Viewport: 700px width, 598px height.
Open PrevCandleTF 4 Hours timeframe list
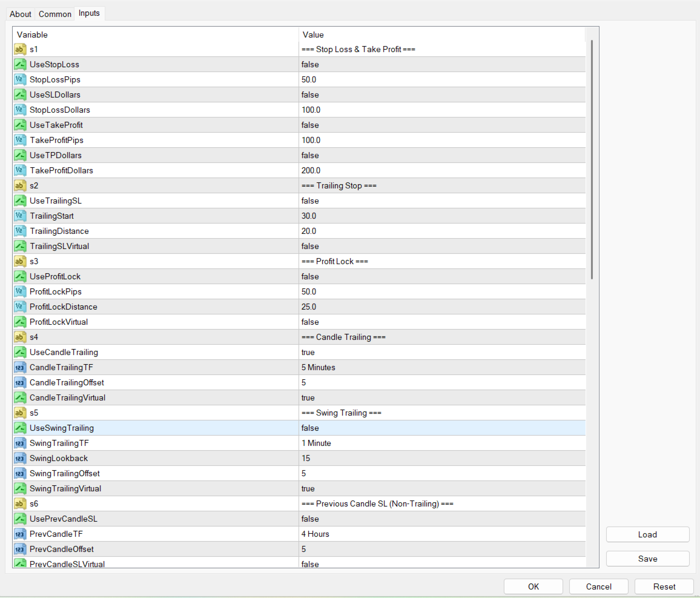click(442, 534)
